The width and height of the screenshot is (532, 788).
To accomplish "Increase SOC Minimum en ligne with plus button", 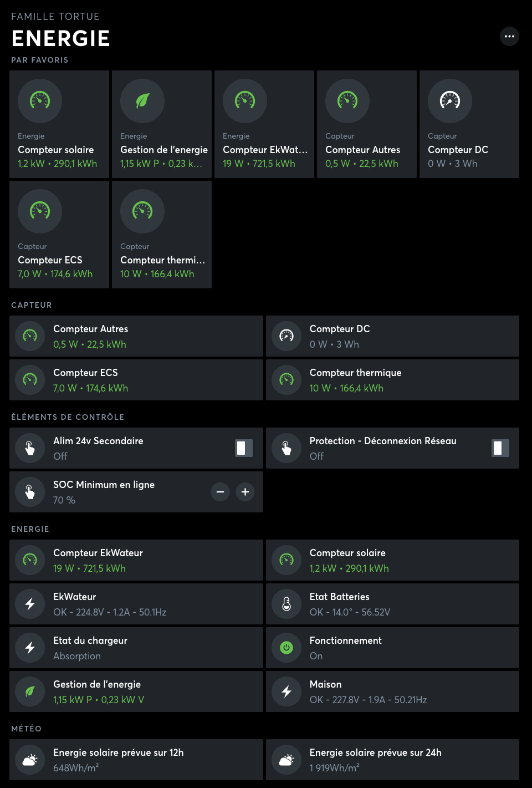I will (245, 492).
